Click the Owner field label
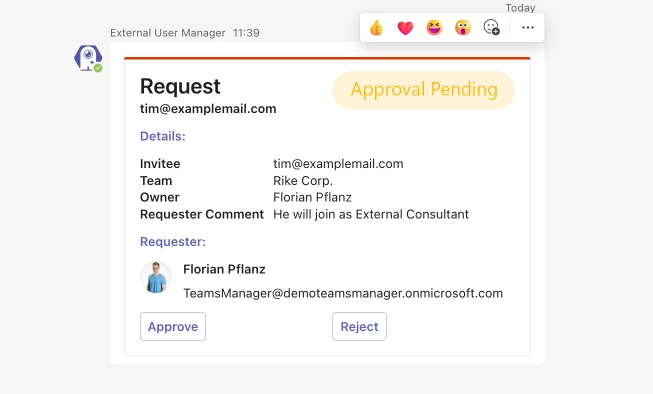653x394 pixels. [160, 197]
